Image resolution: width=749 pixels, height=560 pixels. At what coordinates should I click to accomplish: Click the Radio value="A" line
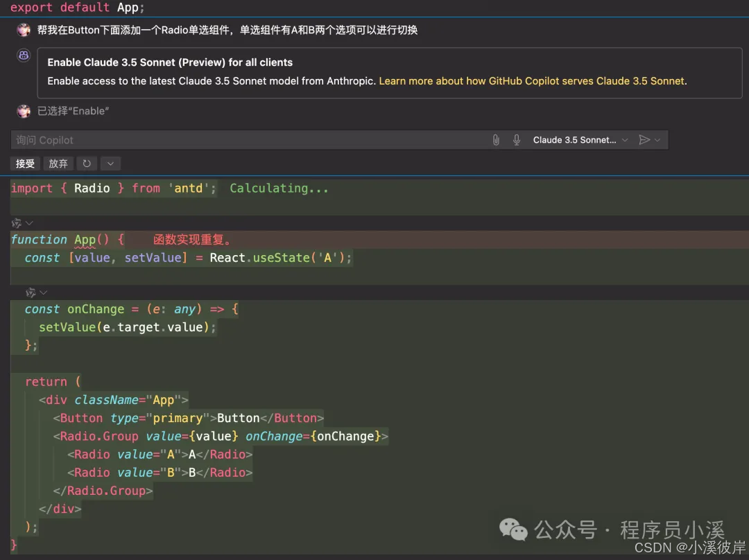[160, 455]
